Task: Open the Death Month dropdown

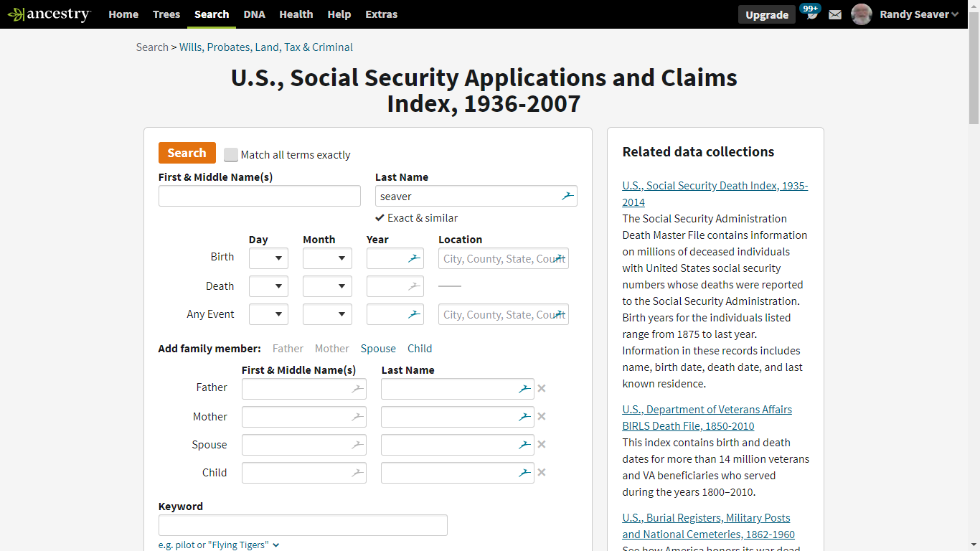Action: tap(327, 286)
